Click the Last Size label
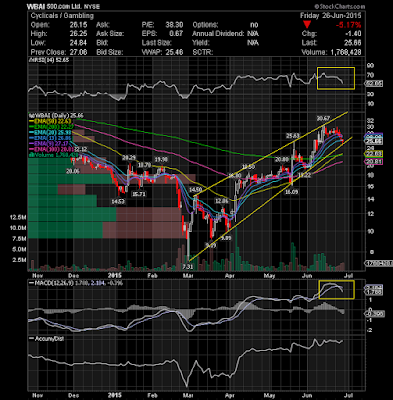 (x=157, y=43)
